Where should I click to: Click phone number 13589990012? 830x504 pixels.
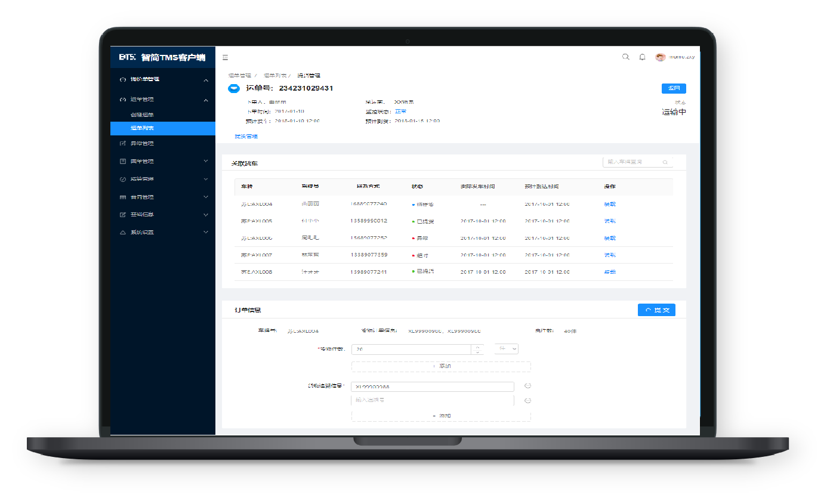369,221
